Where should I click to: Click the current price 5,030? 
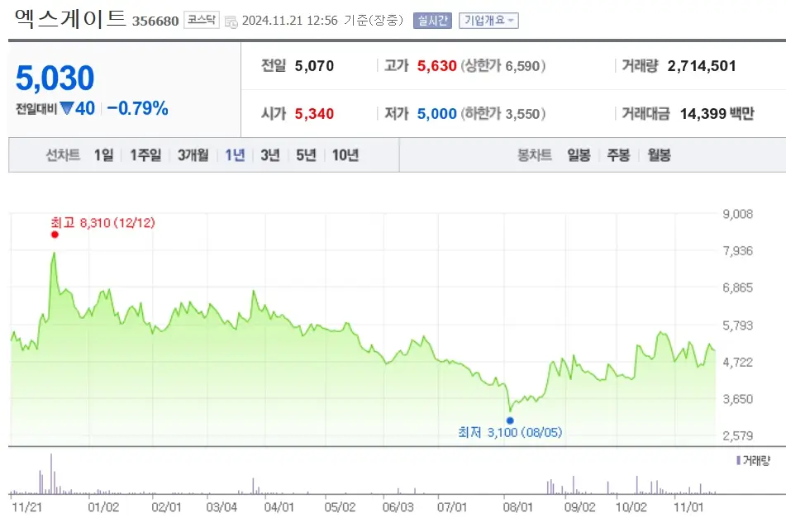(x=55, y=78)
